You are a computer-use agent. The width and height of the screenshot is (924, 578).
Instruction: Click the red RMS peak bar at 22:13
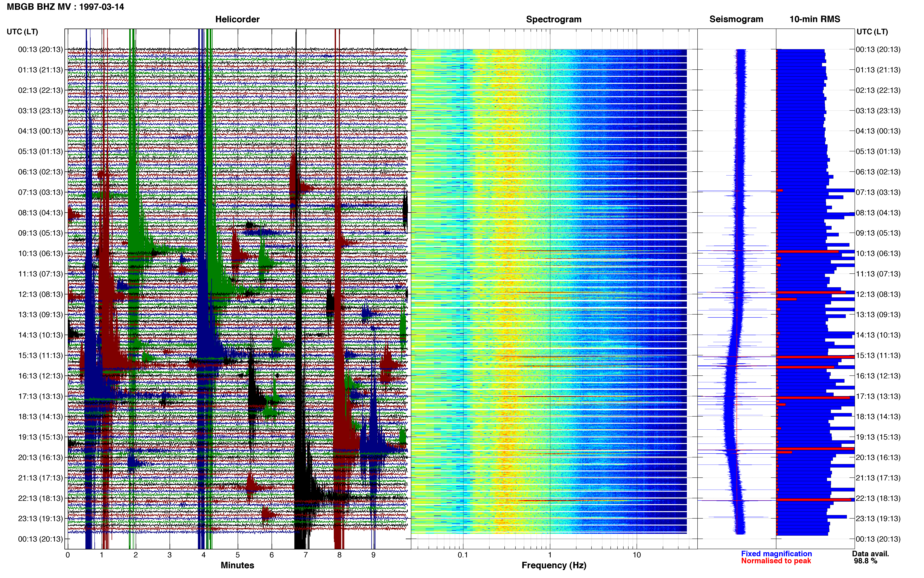pos(814,500)
